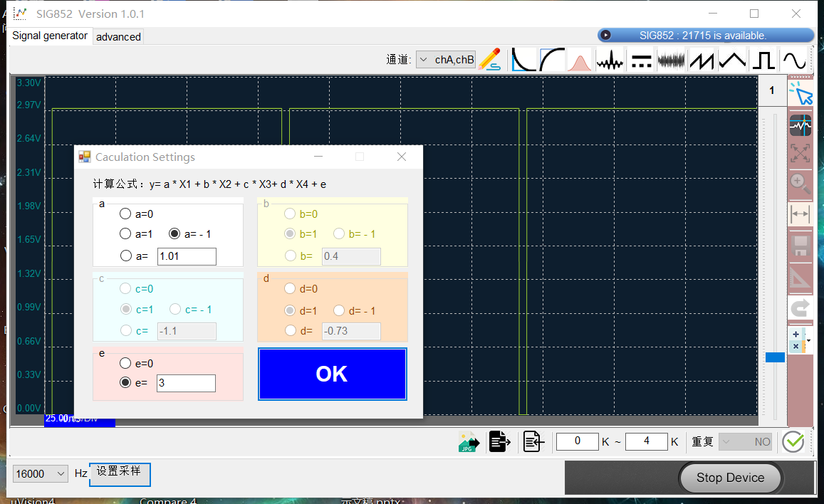824x504 pixels.
Task: Open the repeat NO dropdown
Action: (x=745, y=441)
